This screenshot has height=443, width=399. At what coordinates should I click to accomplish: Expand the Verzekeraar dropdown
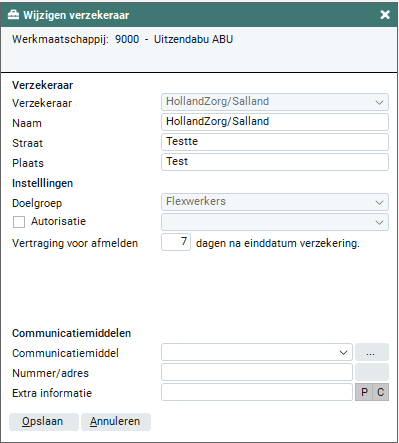(275, 102)
